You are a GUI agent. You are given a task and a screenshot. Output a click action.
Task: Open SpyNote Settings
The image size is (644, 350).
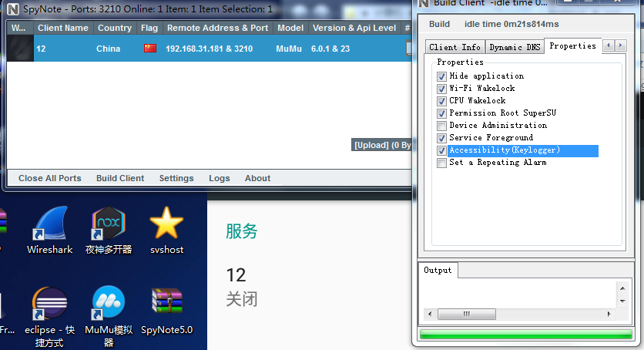point(176,178)
